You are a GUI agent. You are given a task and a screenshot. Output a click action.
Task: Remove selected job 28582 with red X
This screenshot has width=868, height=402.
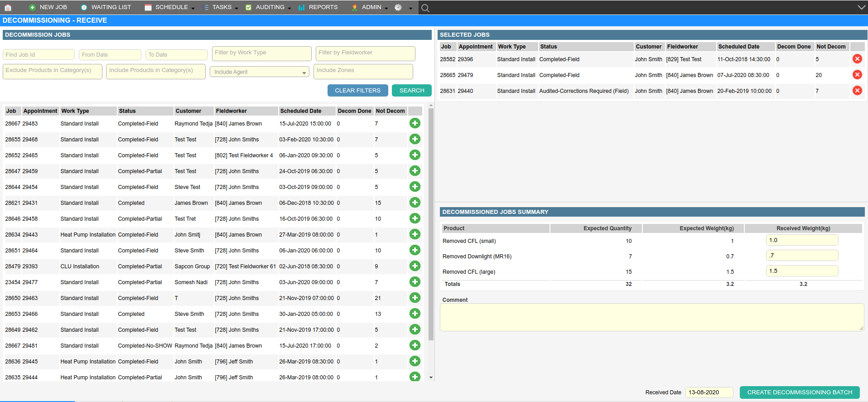(x=857, y=59)
